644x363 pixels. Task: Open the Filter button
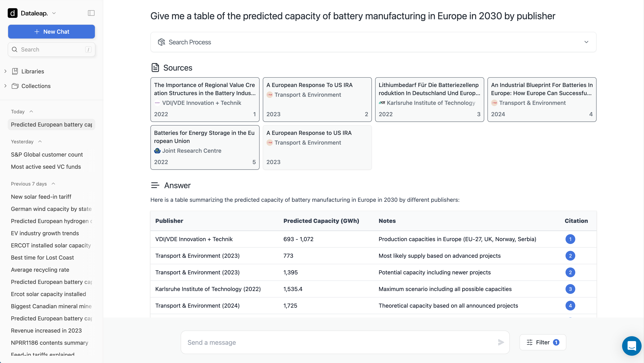point(542,342)
